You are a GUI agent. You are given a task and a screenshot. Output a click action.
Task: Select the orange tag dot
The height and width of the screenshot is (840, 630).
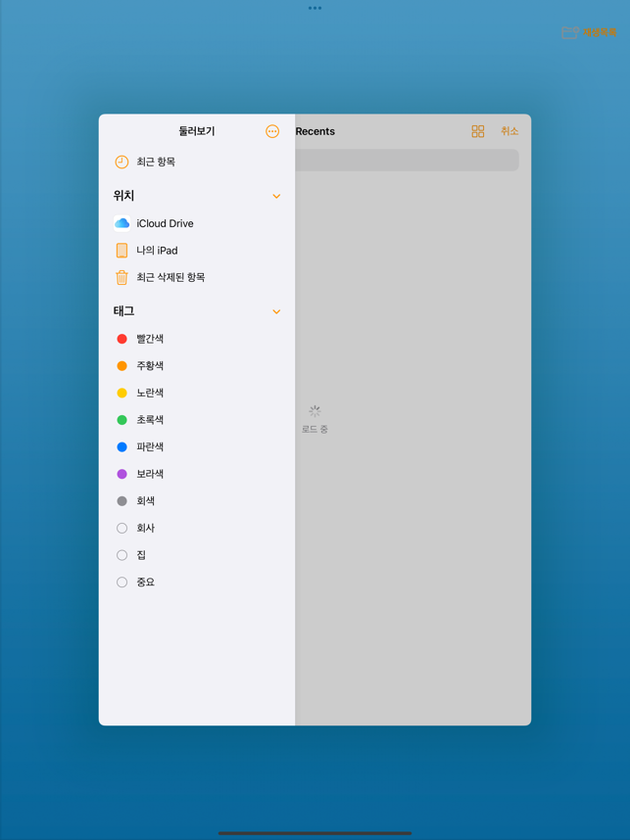tap(121, 366)
